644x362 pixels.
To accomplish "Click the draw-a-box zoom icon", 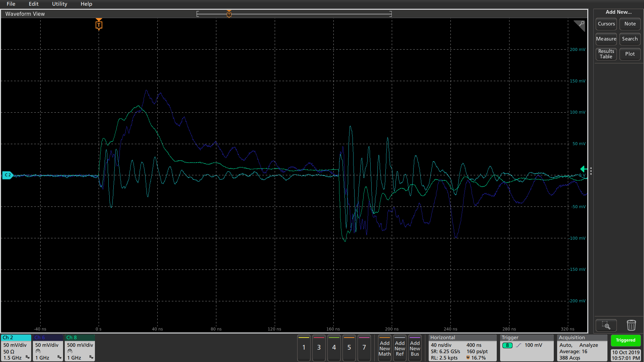I will 606,325.
